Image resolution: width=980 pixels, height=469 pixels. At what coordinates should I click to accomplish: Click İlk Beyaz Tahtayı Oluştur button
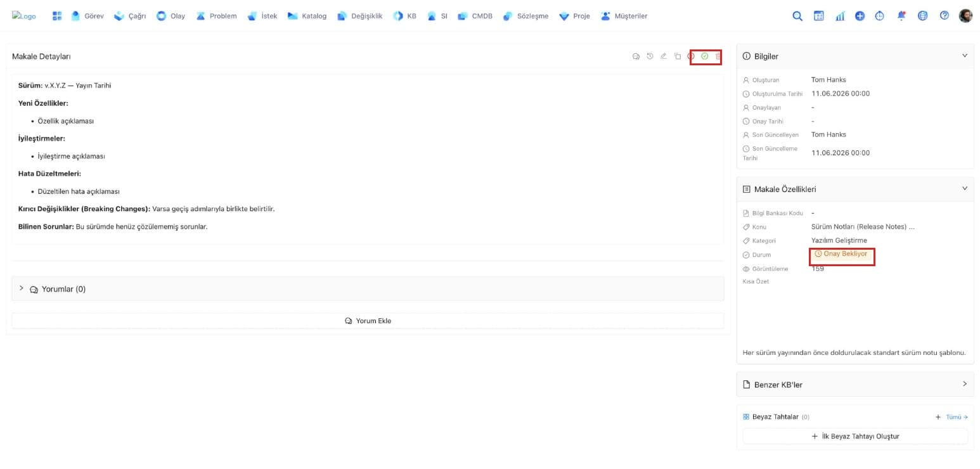[855, 436]
